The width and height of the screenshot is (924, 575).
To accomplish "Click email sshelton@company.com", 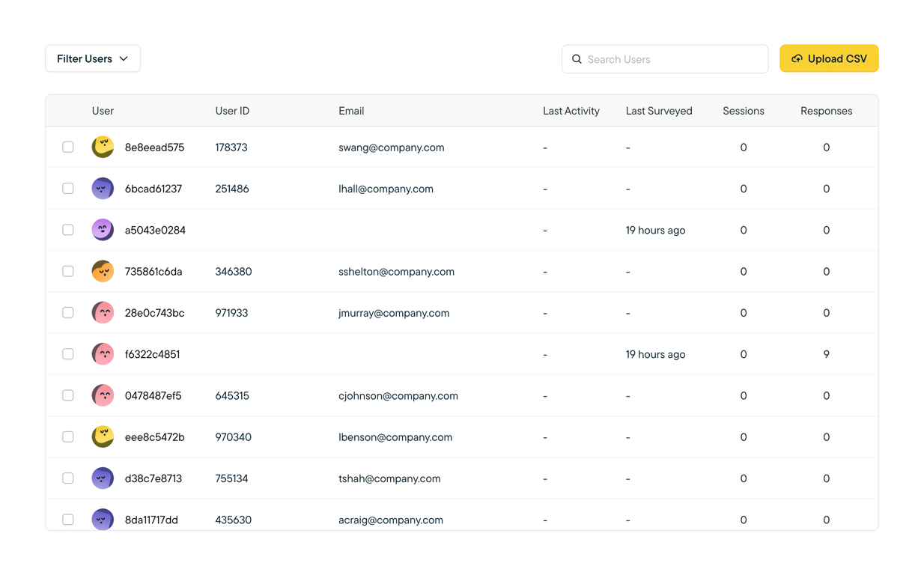I will coord(396,271).
